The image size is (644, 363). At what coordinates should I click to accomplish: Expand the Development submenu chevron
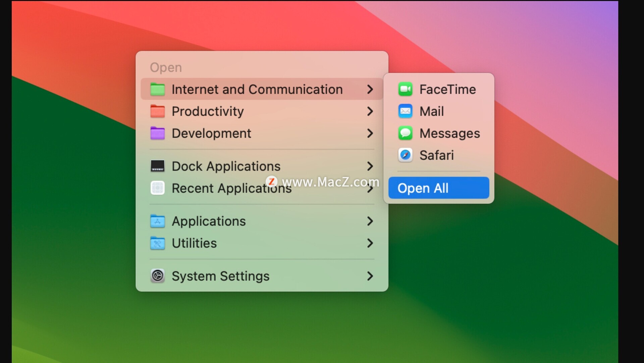(x=370, y=133)
